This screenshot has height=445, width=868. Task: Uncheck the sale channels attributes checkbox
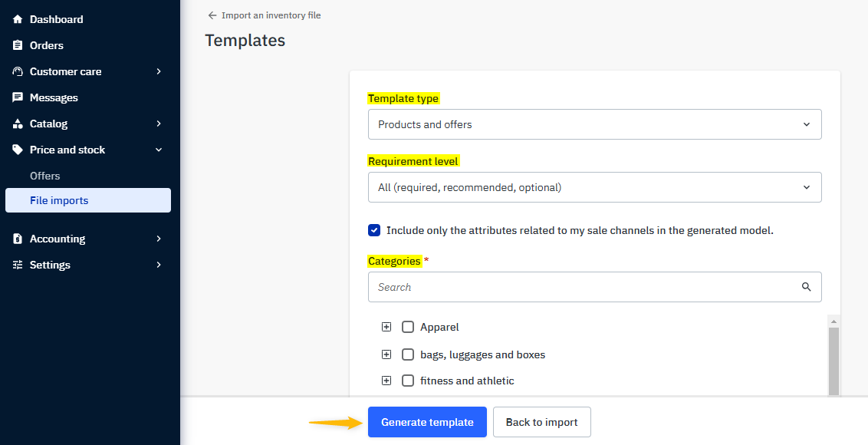[x=374, y=230]
